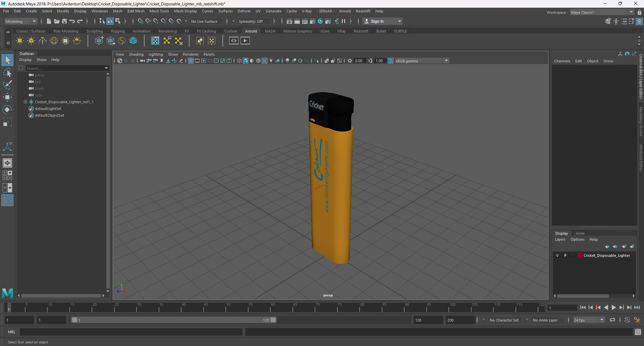Create an Arnold Skydome Light from shelf

point(54,41)
